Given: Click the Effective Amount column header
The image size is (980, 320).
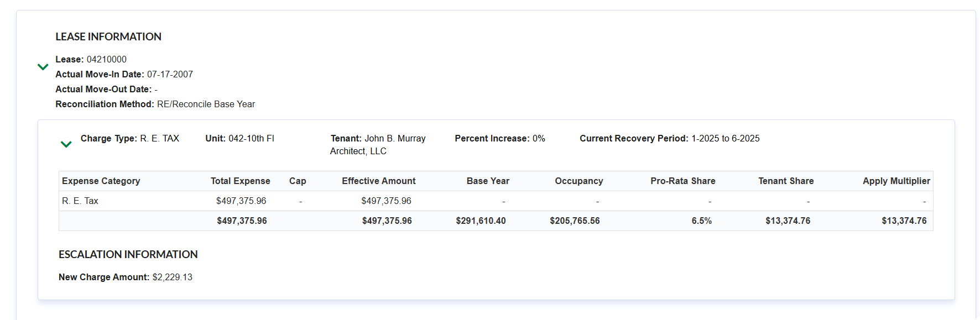Looking at the screenshot, I should pos(379,181).
